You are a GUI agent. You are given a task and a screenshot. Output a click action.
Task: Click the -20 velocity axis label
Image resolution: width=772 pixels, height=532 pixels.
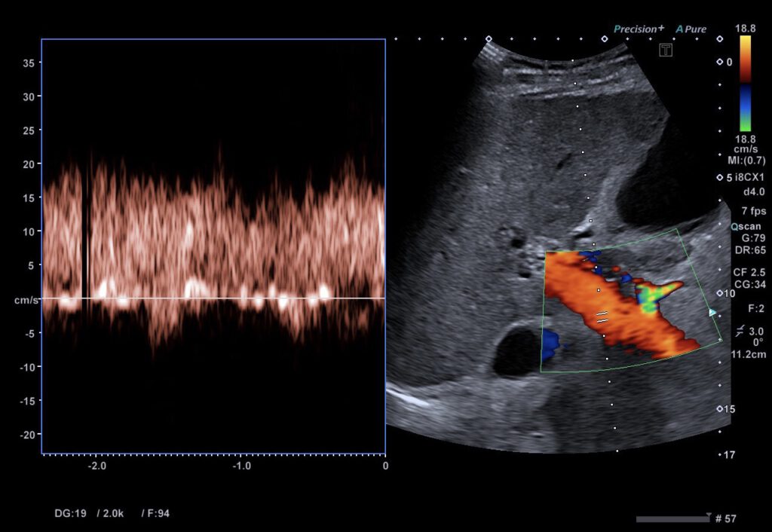tap(27, 435)
